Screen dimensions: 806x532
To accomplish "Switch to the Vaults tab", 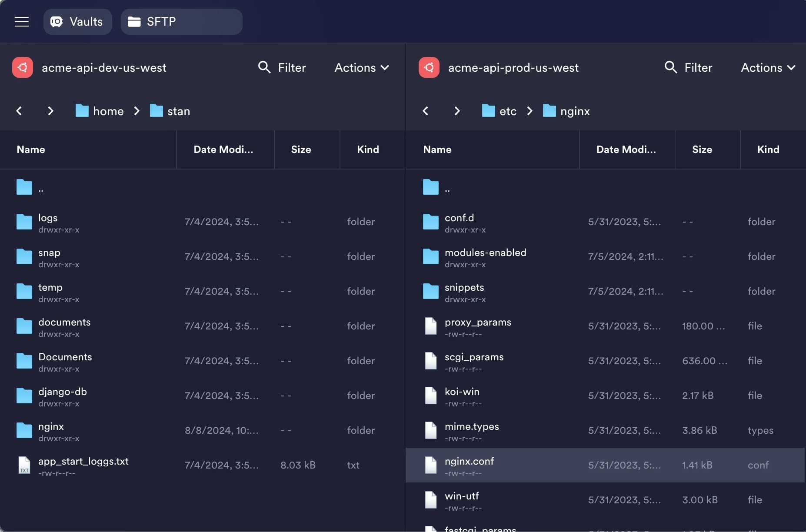I will tap(78, 22).
